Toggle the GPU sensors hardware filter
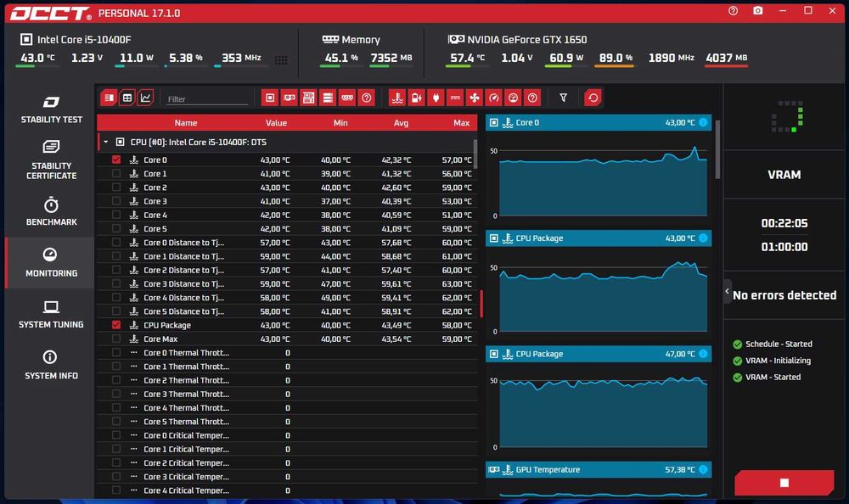Image resolution: width=849 pixels, height=504 pixels. tap(290, 98)
